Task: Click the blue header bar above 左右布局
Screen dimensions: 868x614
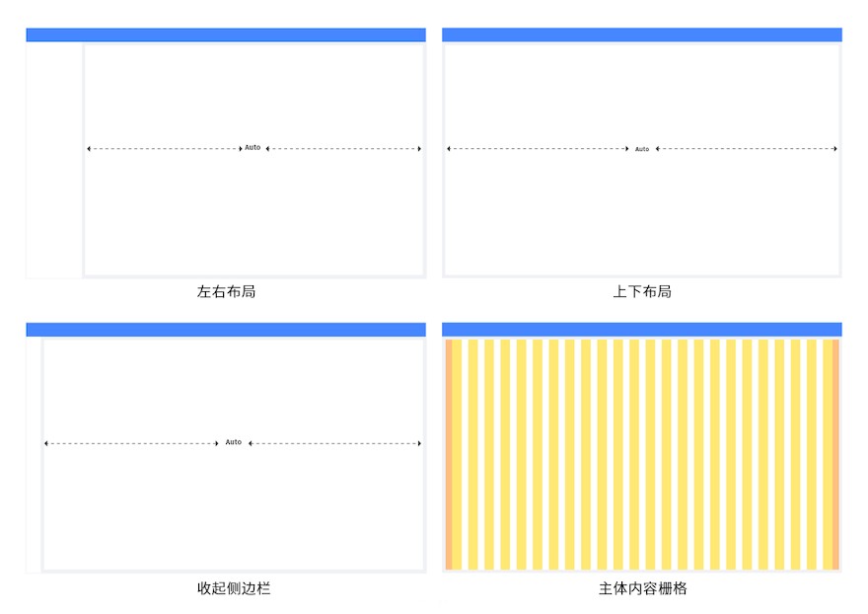Action: pyautogui.click(x=226, y=35)
